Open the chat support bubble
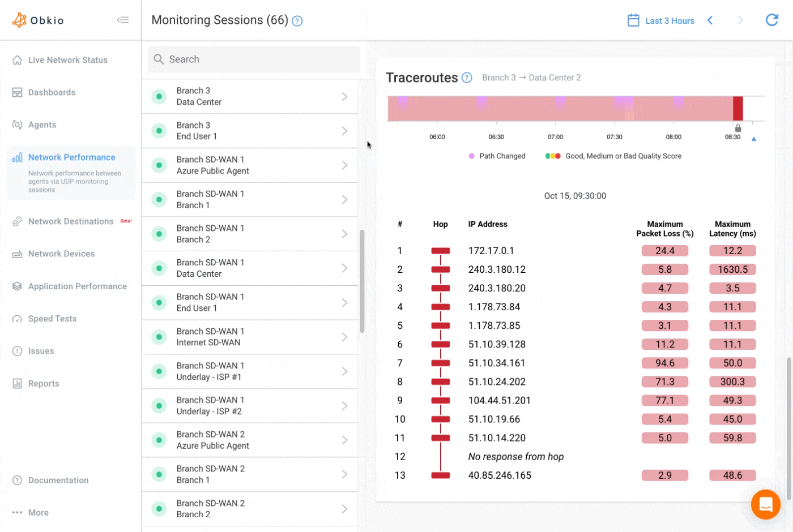 (766, 504)
